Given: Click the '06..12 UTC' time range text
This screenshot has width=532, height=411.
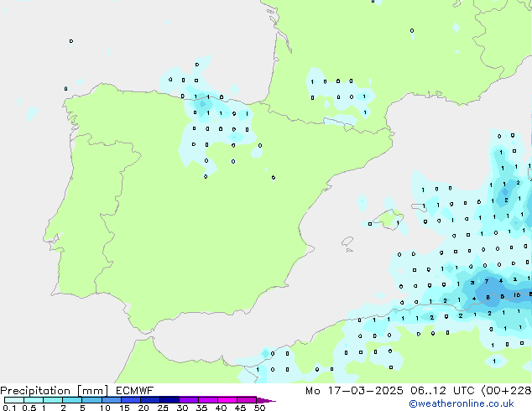Looking at the screenshot, I should [441, 391].
